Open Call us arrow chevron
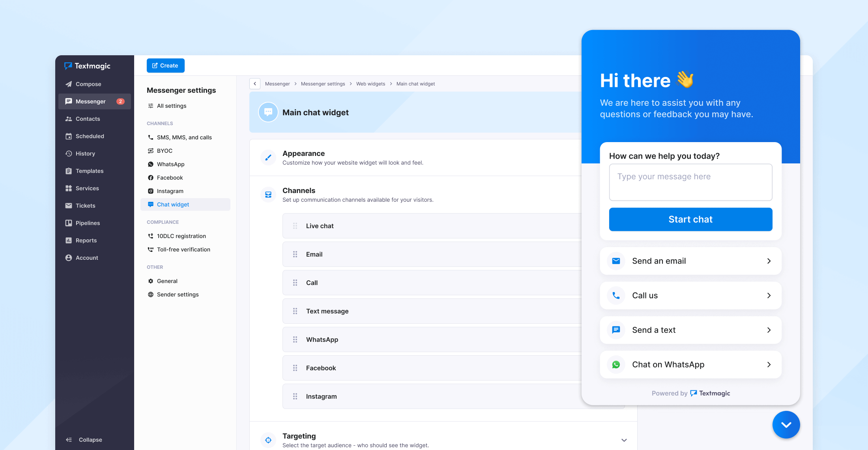The width and height of the screenshot is (868, 450). pyautogui.click(x=769, y=295)
